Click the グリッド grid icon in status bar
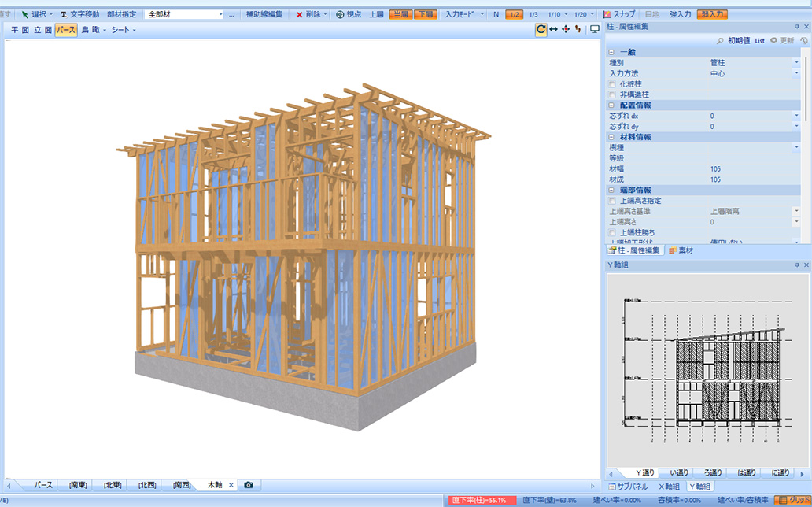 (x=782, y=500)
